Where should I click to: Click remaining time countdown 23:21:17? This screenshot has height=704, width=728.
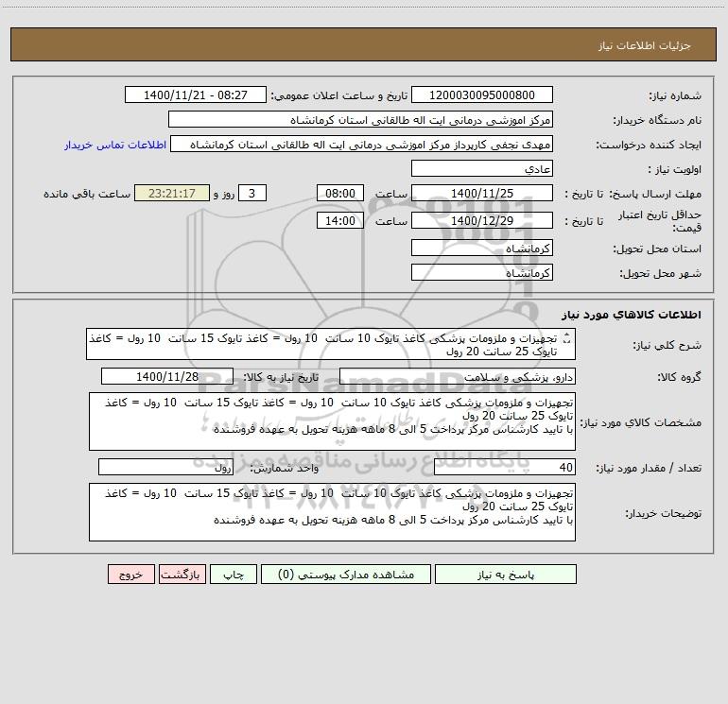[172, 193]
